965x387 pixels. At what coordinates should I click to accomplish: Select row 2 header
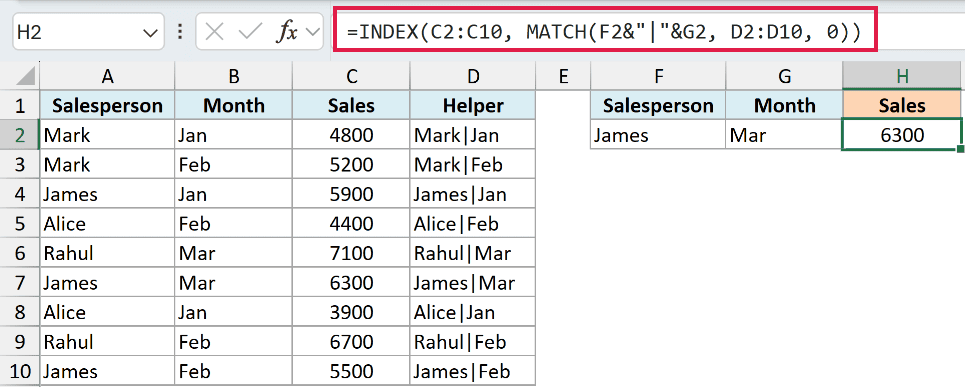pyautogui.click(x=20, y=135)
